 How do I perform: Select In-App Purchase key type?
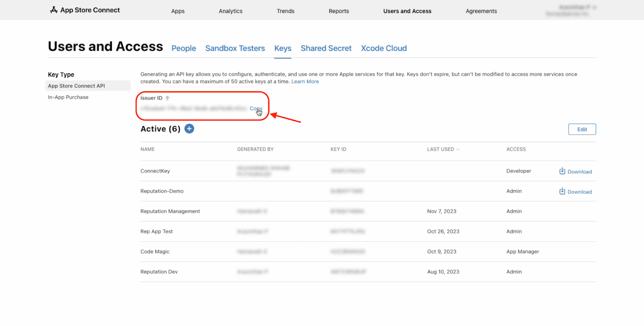[68, 97]
